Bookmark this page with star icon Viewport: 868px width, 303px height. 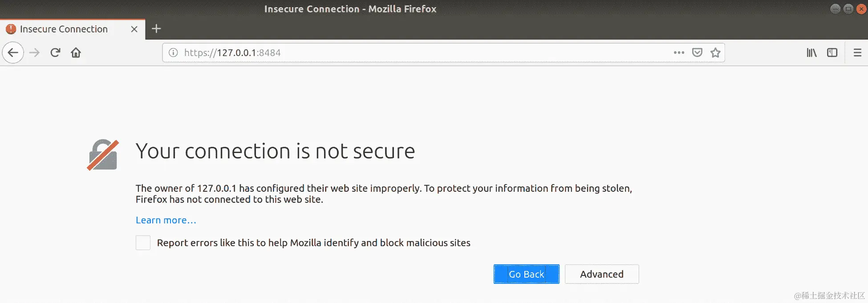[x=715, y=53]
